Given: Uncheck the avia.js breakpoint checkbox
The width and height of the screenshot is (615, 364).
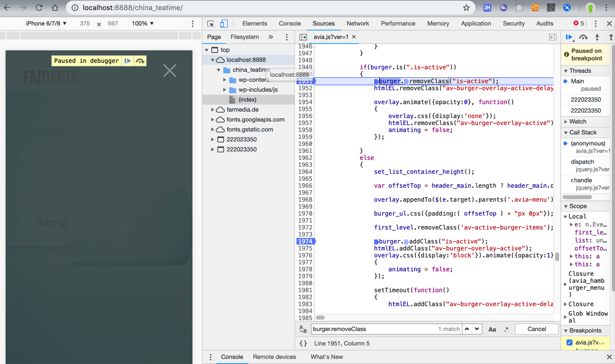Looking at the screenshot, I should click(x=570, y=342).
